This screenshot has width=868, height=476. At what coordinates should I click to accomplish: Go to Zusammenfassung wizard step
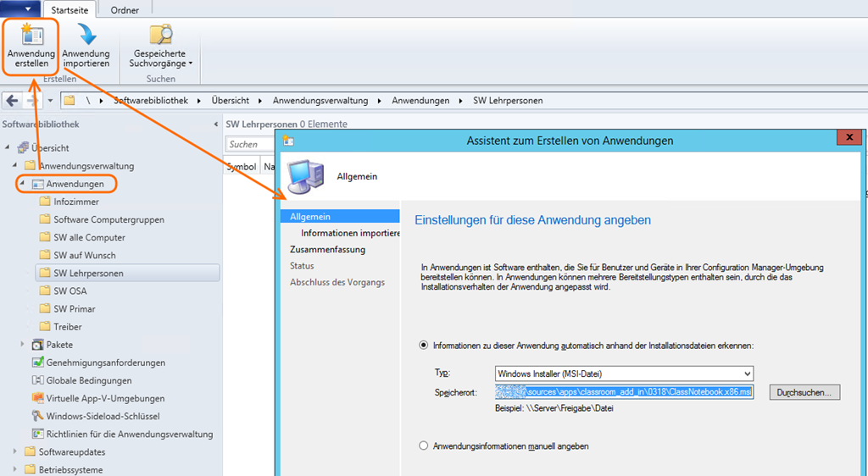point(327,250)
